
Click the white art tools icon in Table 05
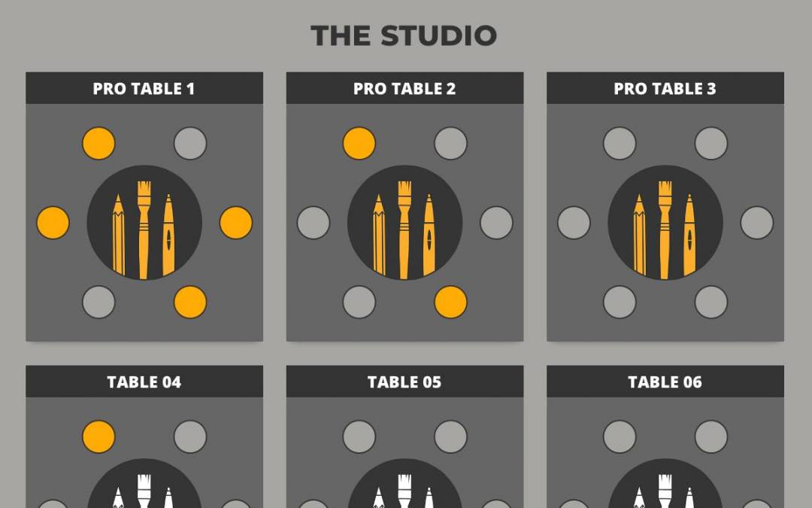pyautogui.click(x=404, y=491)
